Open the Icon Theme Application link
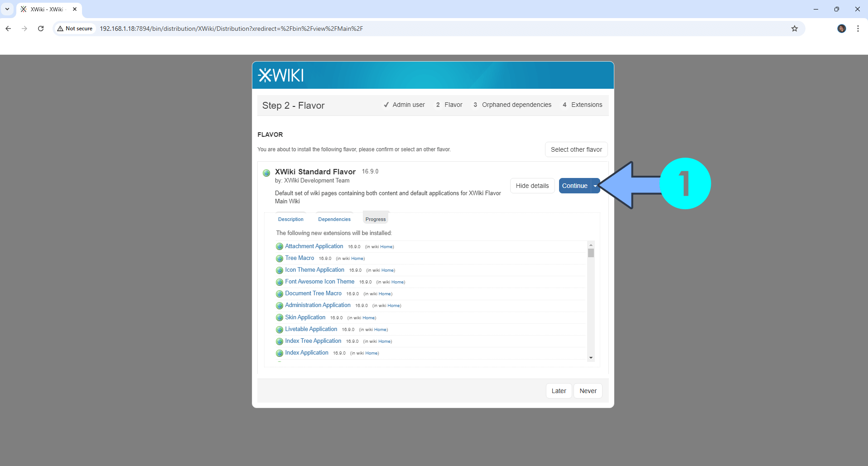This screenshot has height=466, width=868. (314, 270)
